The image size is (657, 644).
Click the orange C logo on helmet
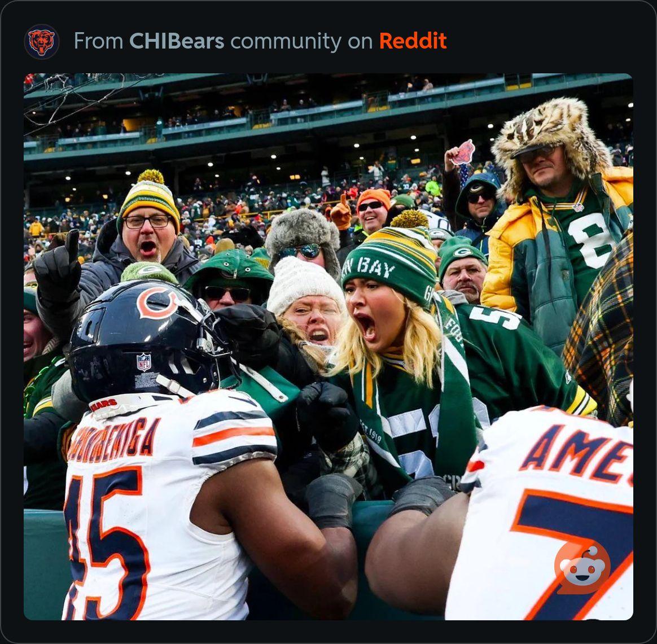(157, 302)
